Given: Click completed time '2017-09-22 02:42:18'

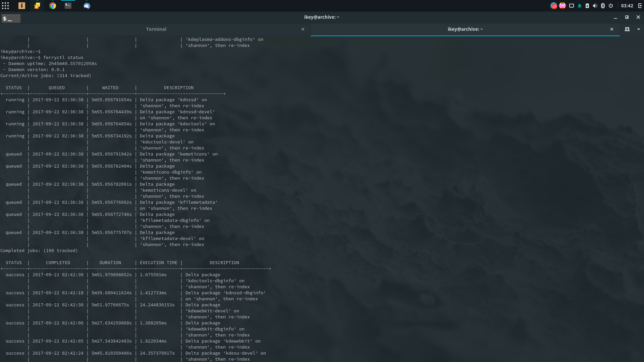Looking at the screenshot, I should tap(58, 293).
